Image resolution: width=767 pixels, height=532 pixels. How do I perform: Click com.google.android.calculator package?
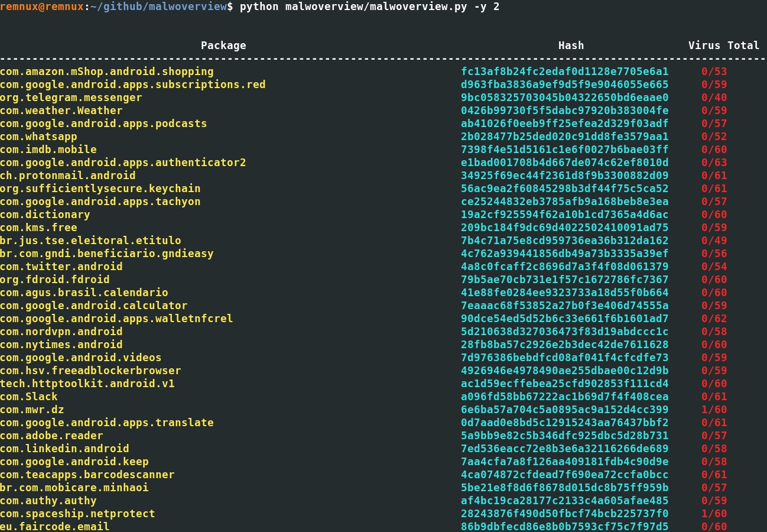tap(94, 306)
